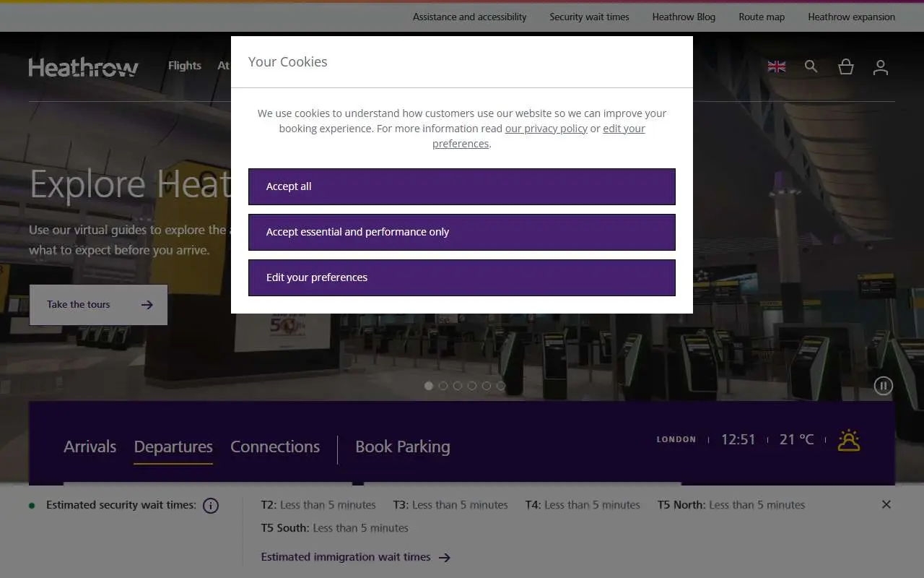The width and height of the screenshot is (924, 578).
Task: Click the Edit your preferences button
Action: [462, 277]
